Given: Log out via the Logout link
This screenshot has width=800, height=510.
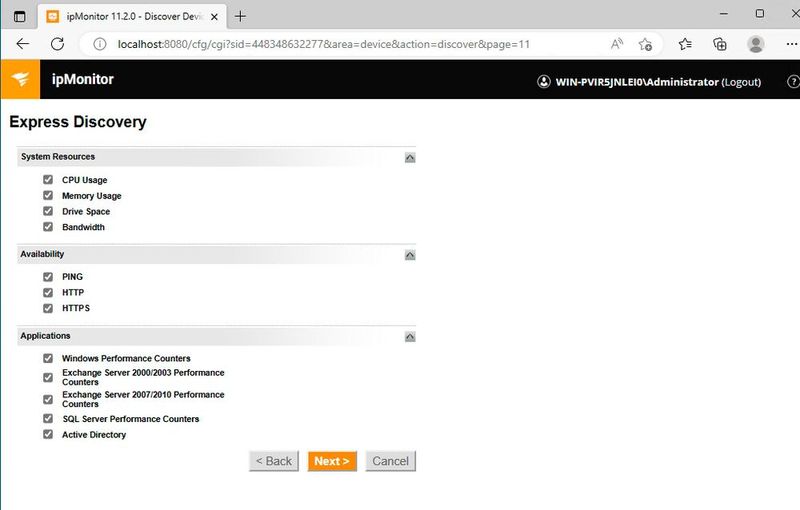Looking at the screenshot, I should [741, 82].
